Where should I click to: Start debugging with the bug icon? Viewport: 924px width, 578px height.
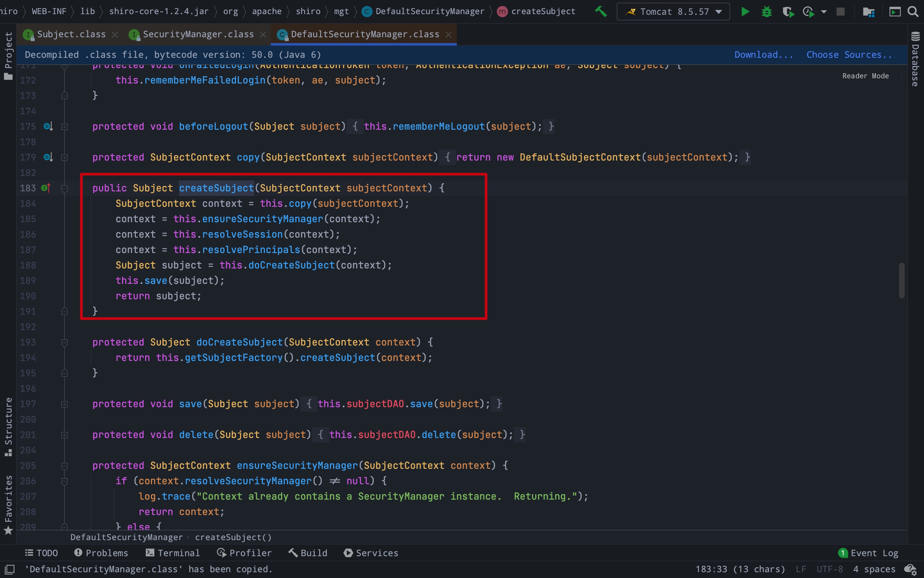point(766,12)
